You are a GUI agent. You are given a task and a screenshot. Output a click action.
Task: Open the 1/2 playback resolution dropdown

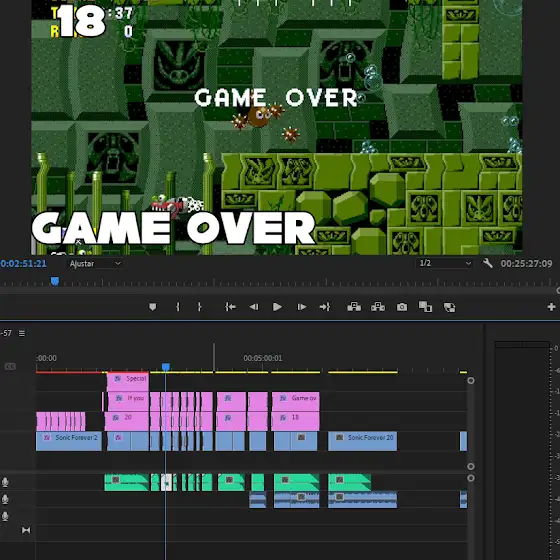pyautogui.click(x=445, y=264)
